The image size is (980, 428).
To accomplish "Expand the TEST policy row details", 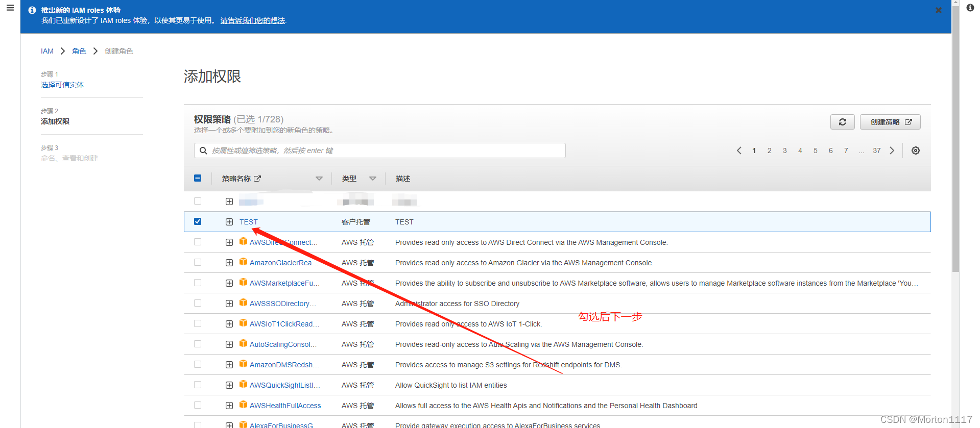I will coord(229,222).
